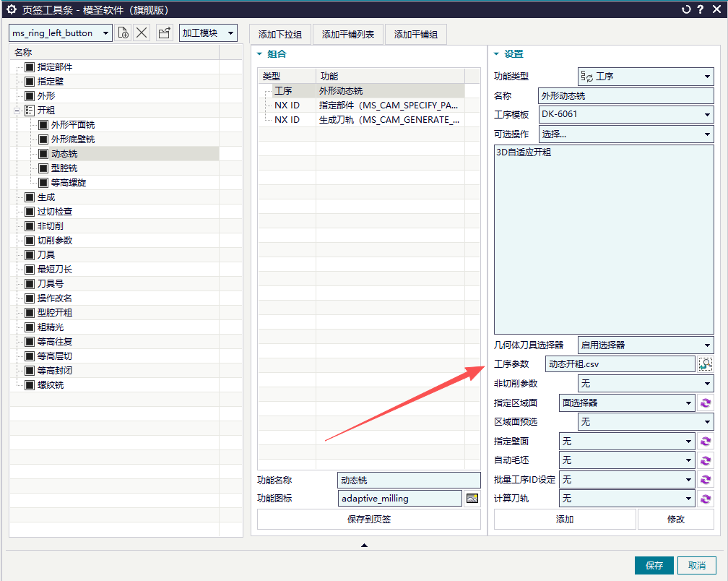
Task: Click refresh icon beside 指定壁面
Action: [705, 442]
